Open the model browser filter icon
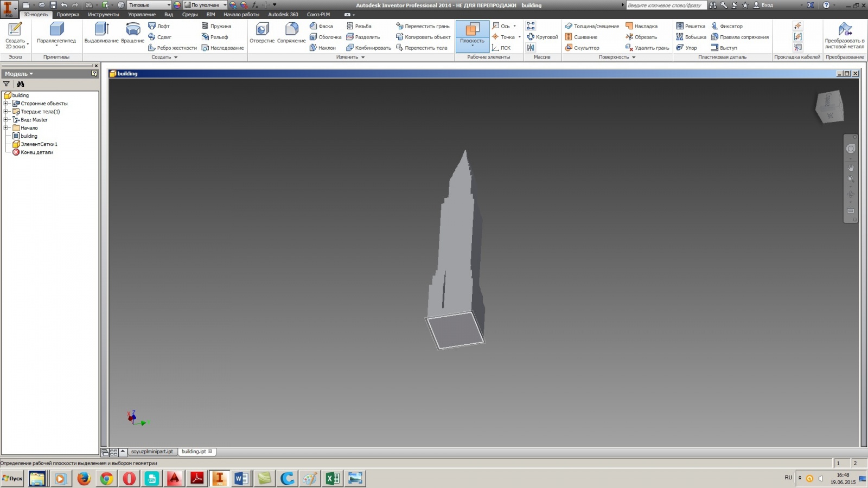868x488 pixels. [x=7, y=84]
